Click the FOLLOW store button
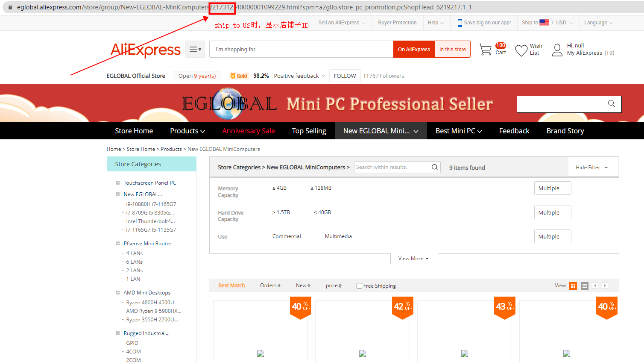This screenshot has width=644, height=362. pyautogui.click(x=345, y=76)
